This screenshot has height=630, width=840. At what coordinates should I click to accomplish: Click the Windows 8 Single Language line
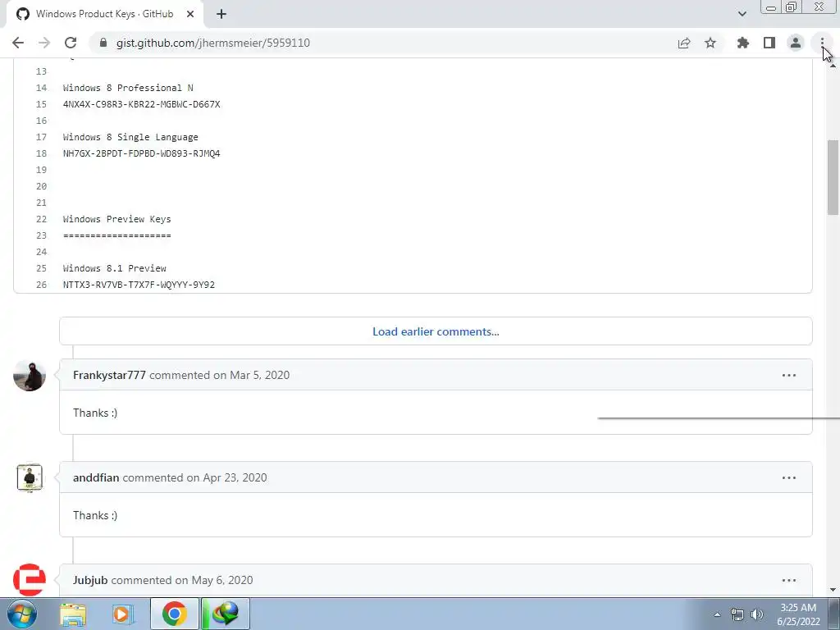(x=130, y=137)
